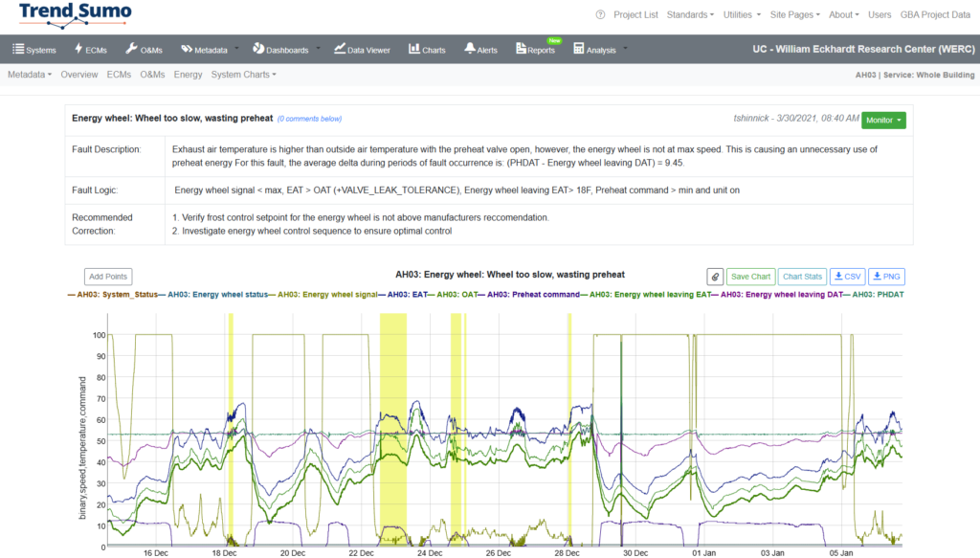The image size is (980, 558).
Task: Open Analysis via the calculator icon
Action: [579, 49]
